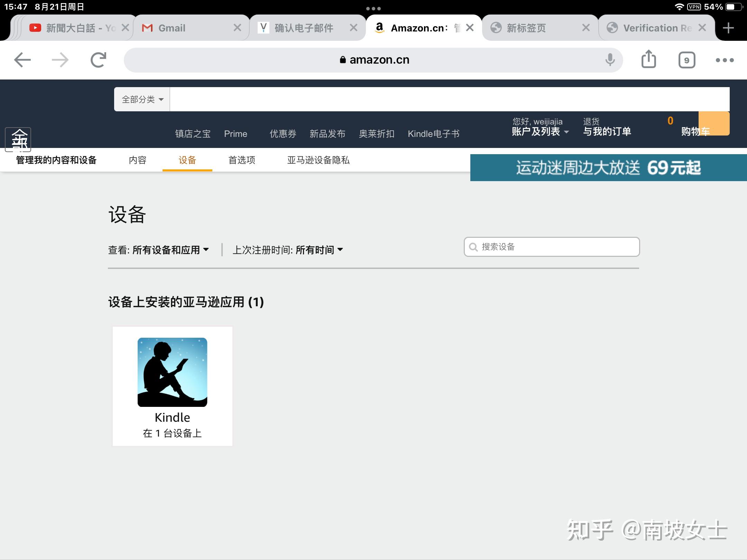Select the 亚马逊设备隐私 tab
Viewport: 747px width, 560px height.
click(x=318, y=160)
